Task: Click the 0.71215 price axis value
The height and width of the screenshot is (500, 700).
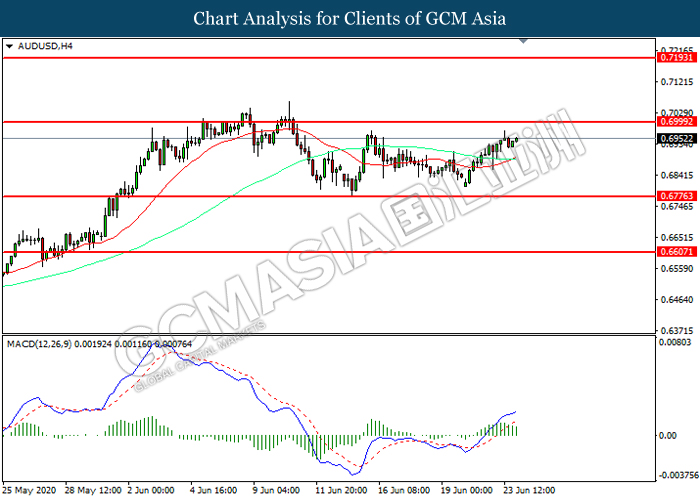Action: click(677, 82)
